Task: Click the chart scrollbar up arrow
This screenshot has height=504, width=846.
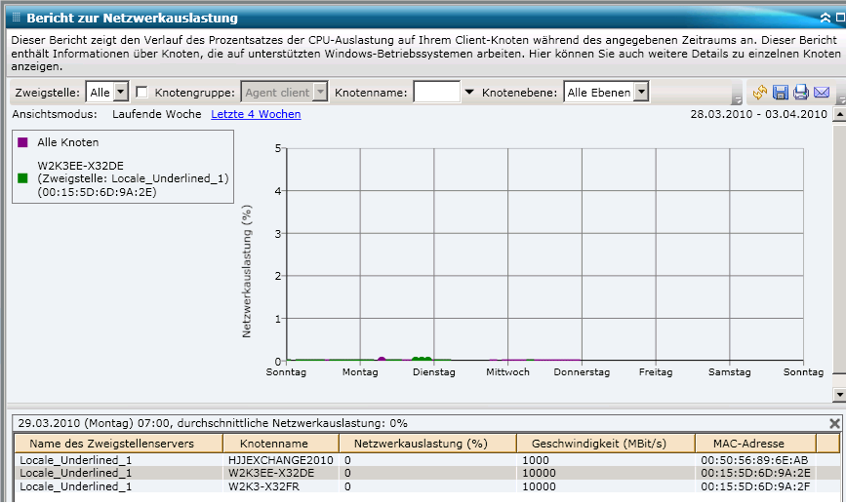Action: coord(839,114)
